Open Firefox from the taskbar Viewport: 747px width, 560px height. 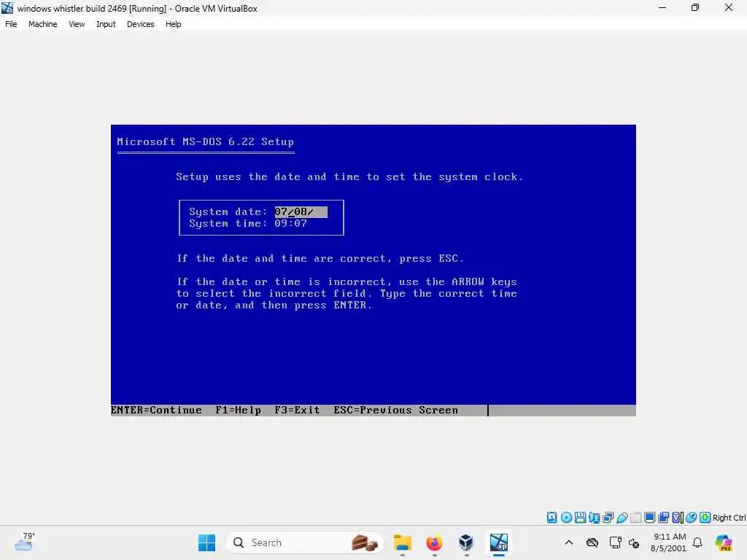[x=435, y=542]
